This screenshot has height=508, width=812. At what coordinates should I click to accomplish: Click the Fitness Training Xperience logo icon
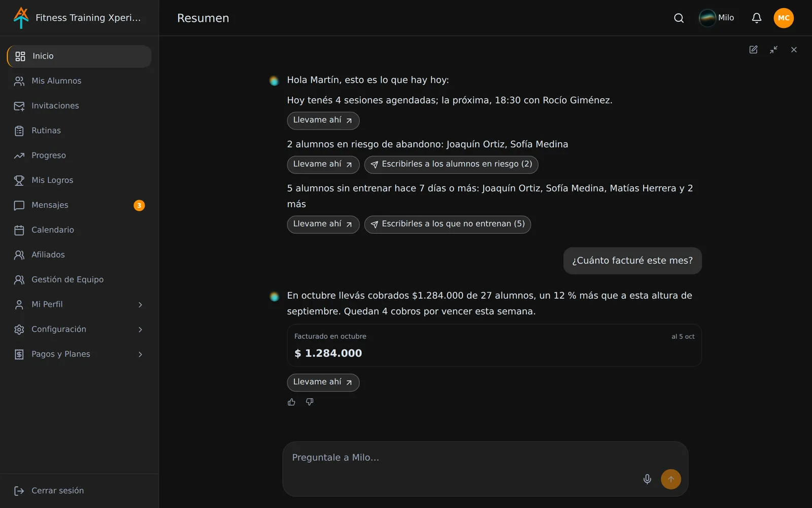click(21, 18)
